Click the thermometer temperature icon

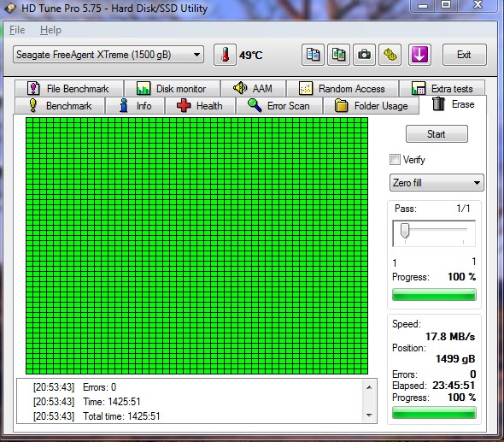[225, 55]
